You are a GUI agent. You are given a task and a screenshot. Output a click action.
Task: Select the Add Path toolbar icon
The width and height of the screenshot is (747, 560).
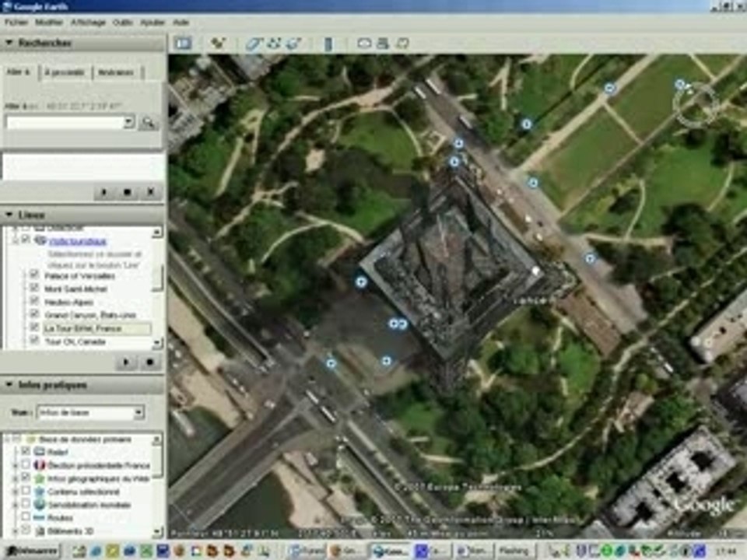coord(273,44)
